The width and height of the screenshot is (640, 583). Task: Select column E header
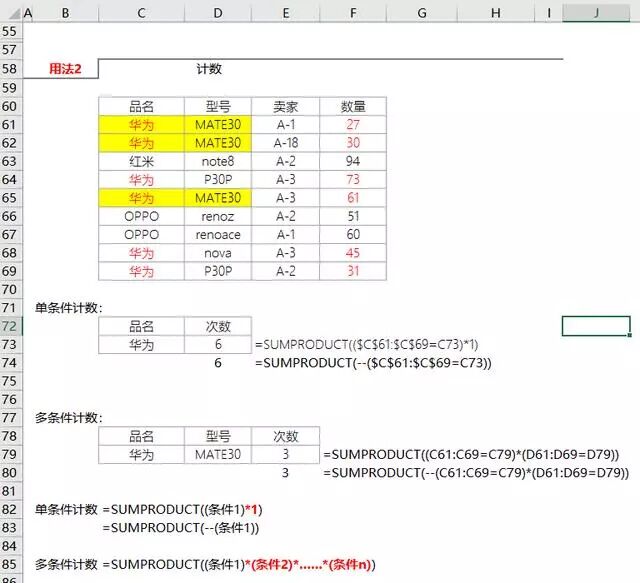click(286, 13)
